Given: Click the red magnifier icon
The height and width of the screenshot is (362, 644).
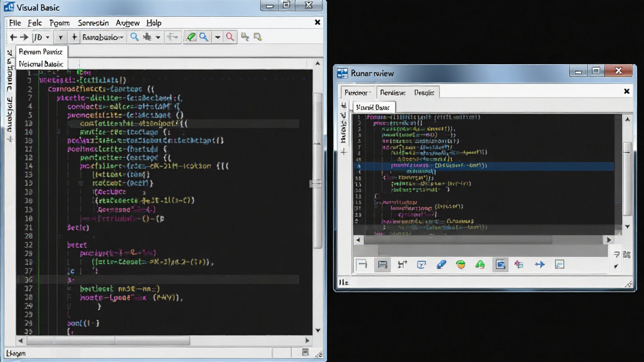Looking at the screenshot, I should tap(230, 37).
